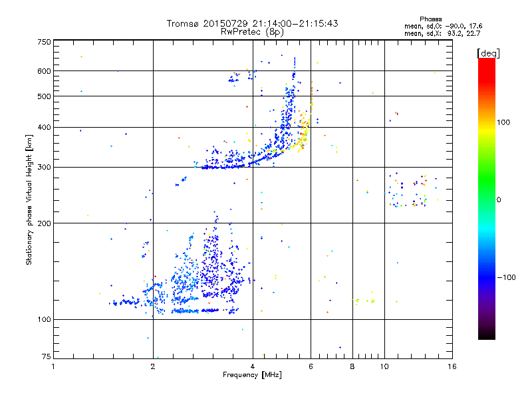Screen dimensions: 532x399
Task: Click the '-100' colorbar tick label
Action: 506,277
